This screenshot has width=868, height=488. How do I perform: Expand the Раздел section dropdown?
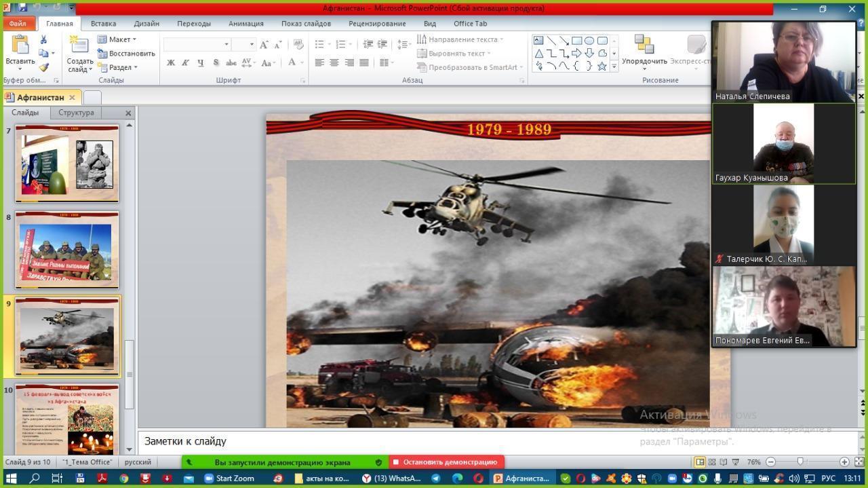point(119,67)
